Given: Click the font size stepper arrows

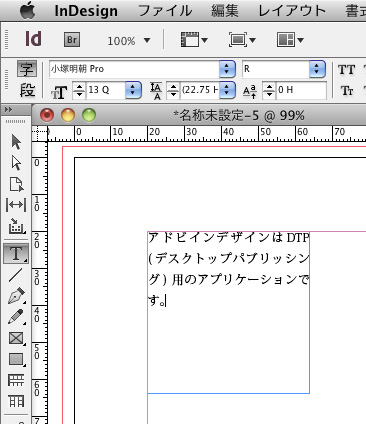Looking at the screenshot, I should [79, 90].
